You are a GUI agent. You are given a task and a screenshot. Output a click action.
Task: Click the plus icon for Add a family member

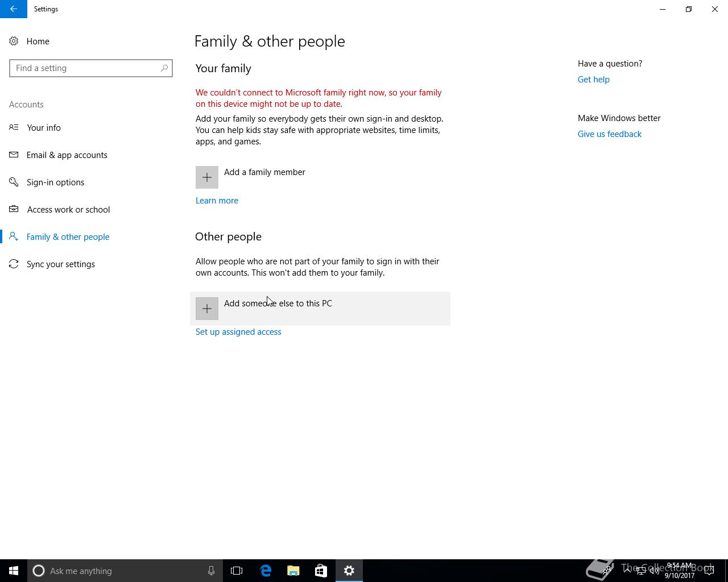pos(207,177)
